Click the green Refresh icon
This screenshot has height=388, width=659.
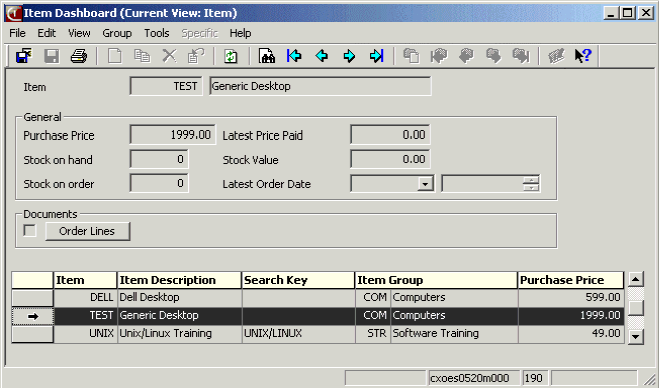[231, 56]
